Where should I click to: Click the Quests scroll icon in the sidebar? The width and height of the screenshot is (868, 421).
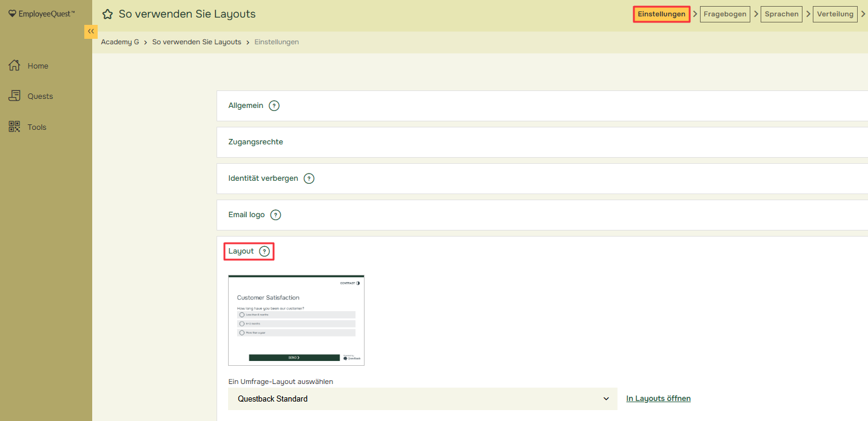15,96
